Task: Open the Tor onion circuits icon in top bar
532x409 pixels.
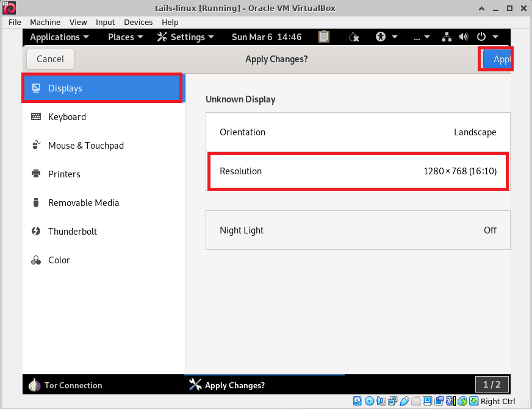Action: [x=354, y=37]
